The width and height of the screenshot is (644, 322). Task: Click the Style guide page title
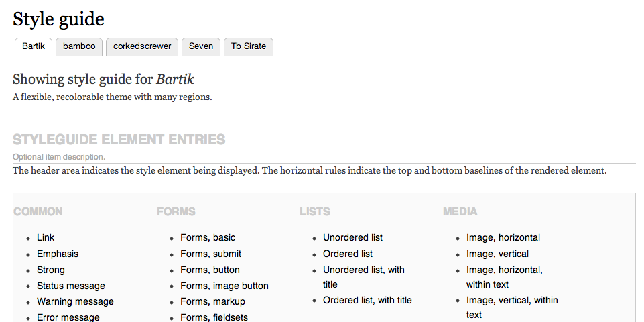(x=59, y=19)
